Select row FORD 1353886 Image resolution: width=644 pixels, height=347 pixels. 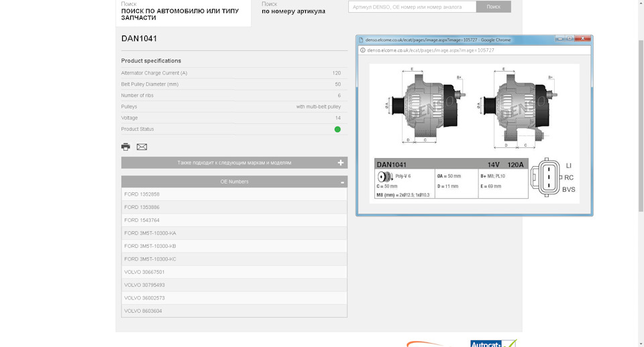tap(234, 207)
